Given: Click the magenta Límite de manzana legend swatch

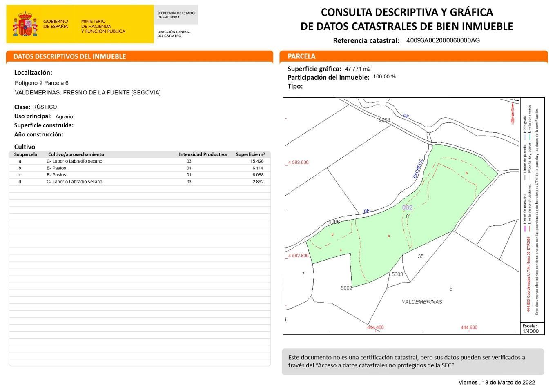Looking at the screenshot, I should coord(525,229).
